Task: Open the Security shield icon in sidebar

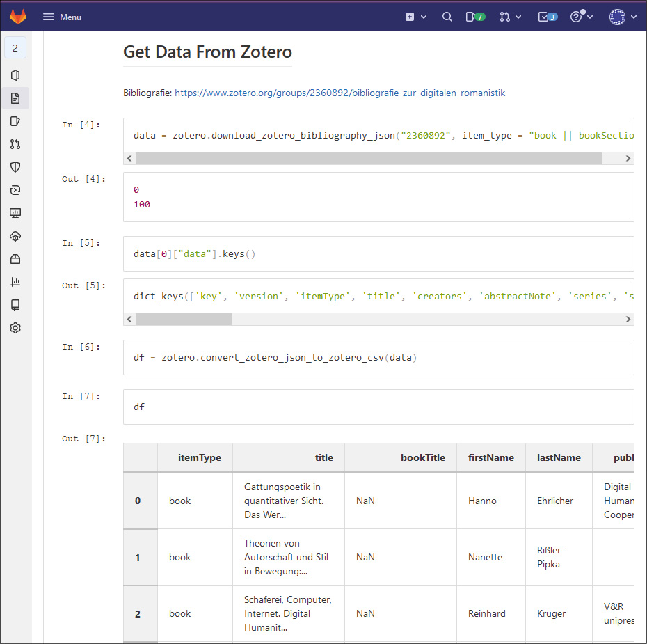Action: (15, 167)
